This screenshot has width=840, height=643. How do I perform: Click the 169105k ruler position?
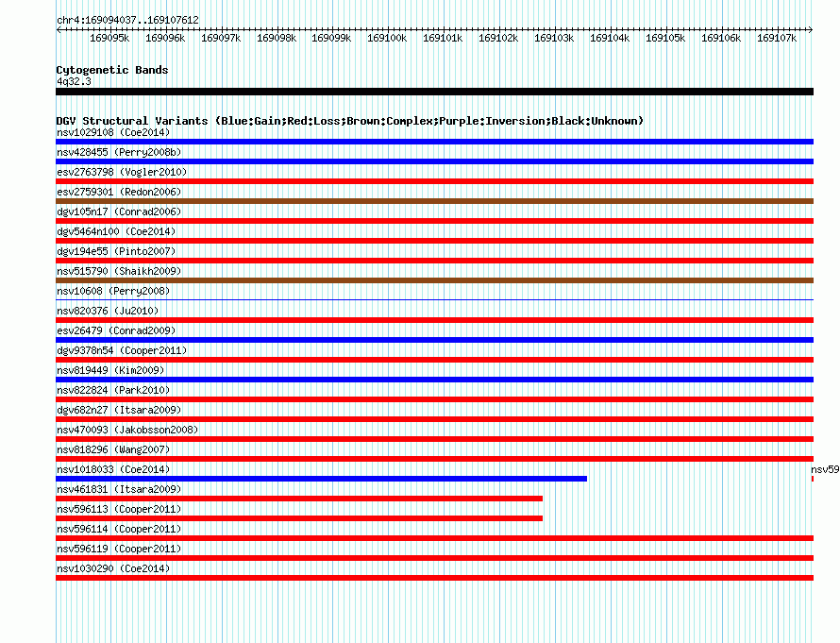(665, 38)
